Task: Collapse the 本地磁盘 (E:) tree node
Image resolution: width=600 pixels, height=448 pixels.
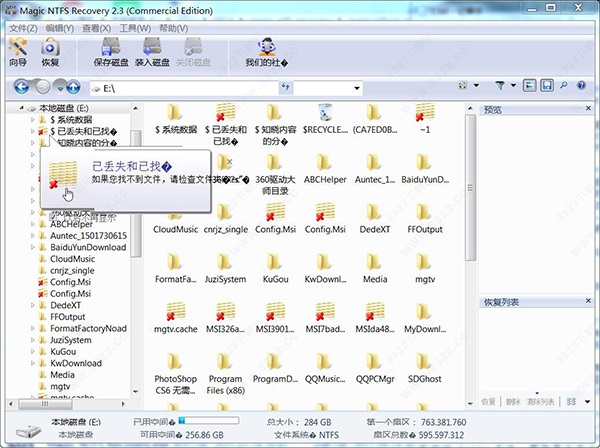Action: click(x=22, y=108)
